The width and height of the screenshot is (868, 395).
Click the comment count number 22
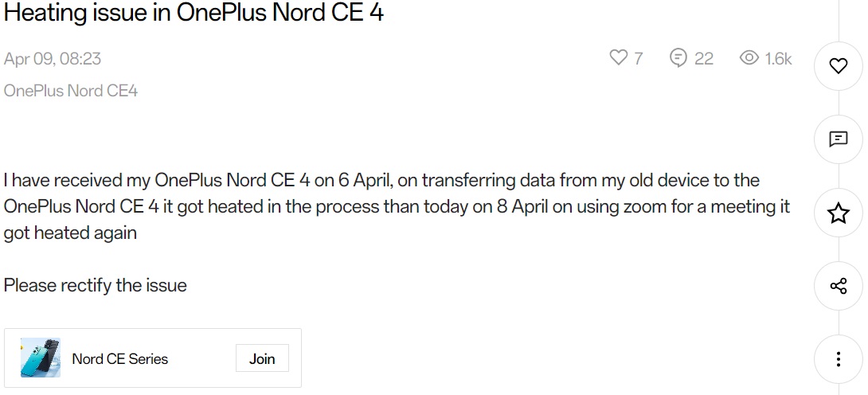(x=704, y=58)
